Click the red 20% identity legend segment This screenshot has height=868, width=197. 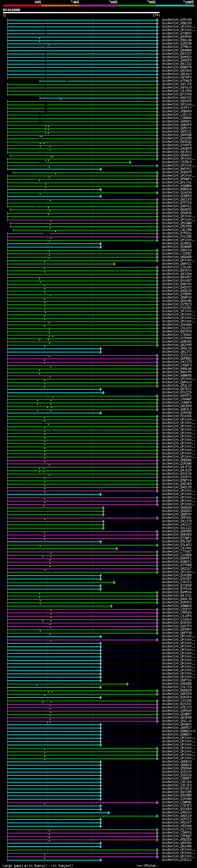(22, 6)
